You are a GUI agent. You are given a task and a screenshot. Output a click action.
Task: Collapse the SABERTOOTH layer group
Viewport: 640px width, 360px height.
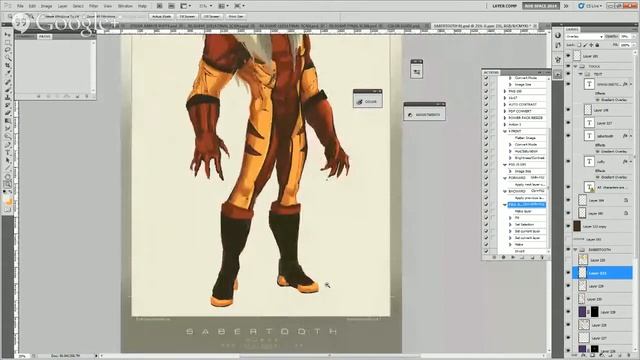(576, 249)
